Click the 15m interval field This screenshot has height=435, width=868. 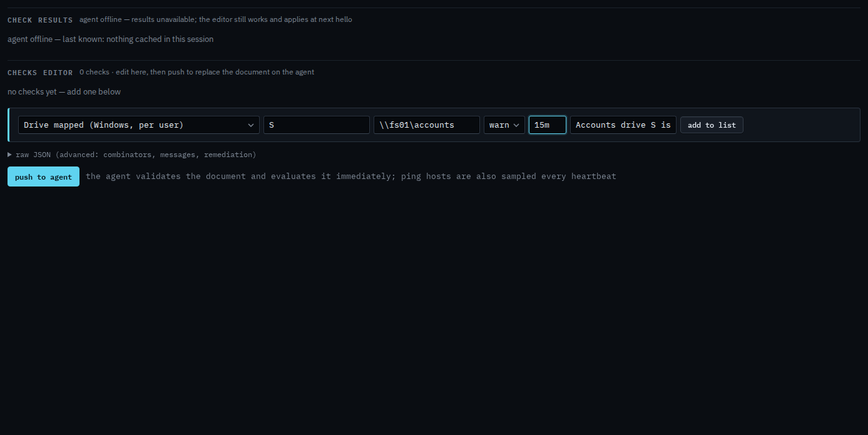[x=548, y=125]
